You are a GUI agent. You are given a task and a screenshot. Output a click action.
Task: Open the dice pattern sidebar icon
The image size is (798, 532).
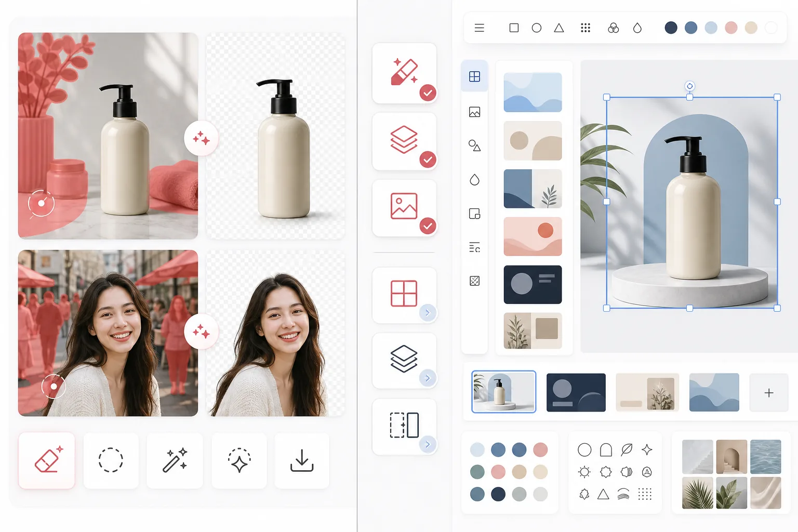tap(474, 281)
